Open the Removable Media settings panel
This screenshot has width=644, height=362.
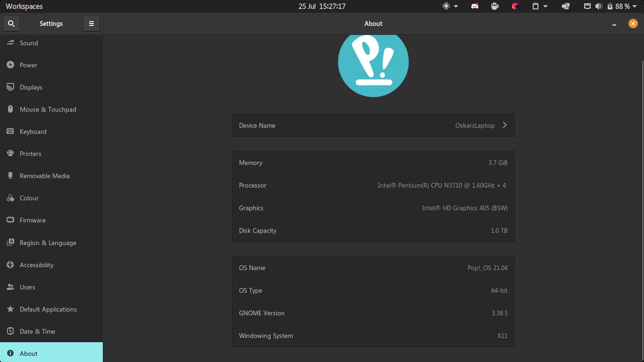[x=51, y=176]
